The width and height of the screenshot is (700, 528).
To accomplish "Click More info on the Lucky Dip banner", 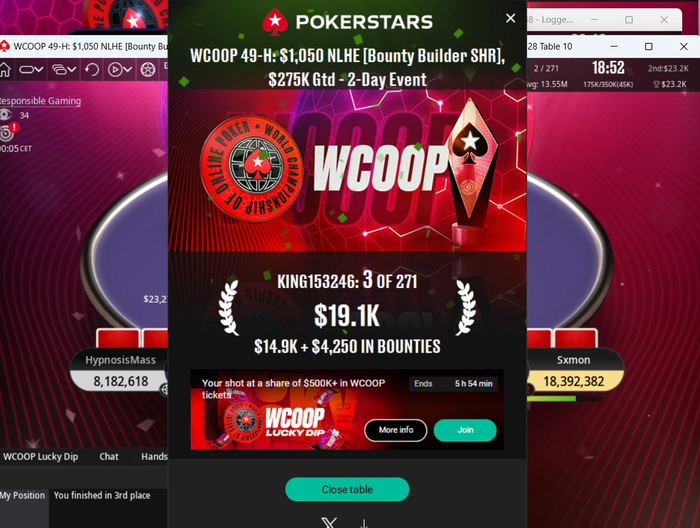I will 396,430.
